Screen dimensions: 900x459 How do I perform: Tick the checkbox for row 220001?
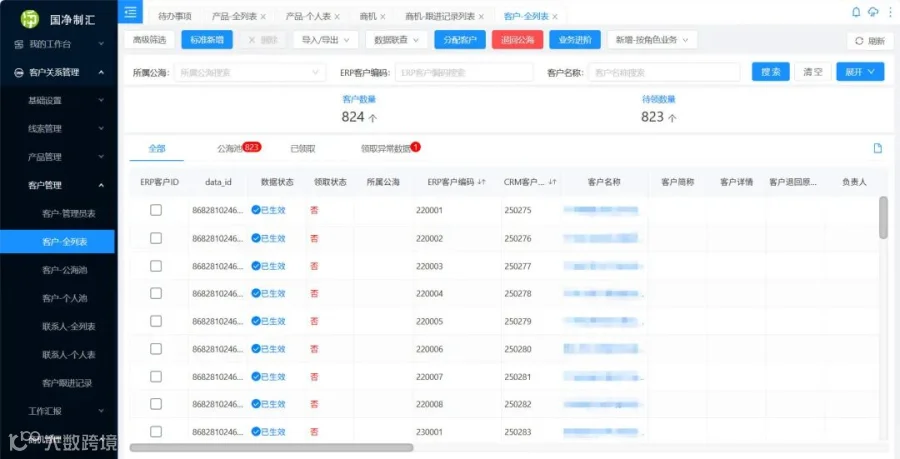coord(156,210)
